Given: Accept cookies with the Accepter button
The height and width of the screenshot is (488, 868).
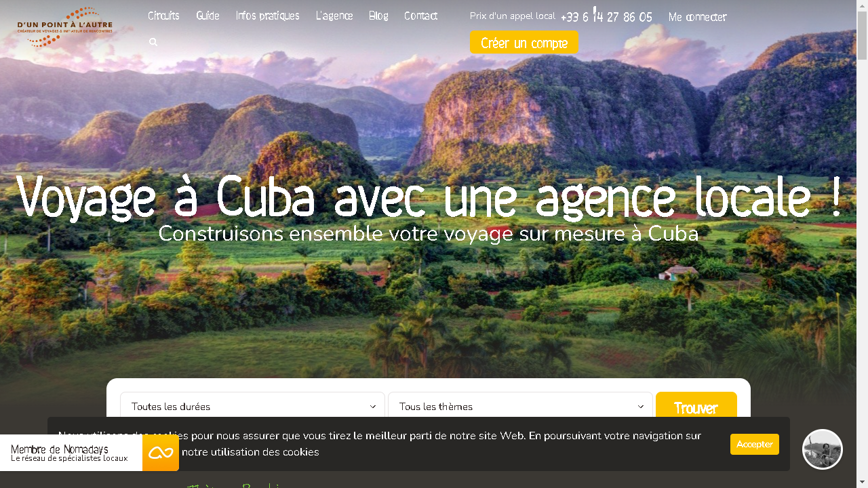Looking at the screenshot, I should pyautogui.click(x=755, y=444).
